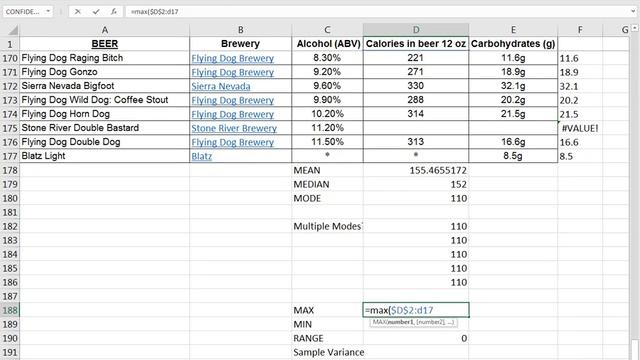
Task: Cancel the formula entry with the X icon
Action: pyautogui.click(x=78, y=11)
